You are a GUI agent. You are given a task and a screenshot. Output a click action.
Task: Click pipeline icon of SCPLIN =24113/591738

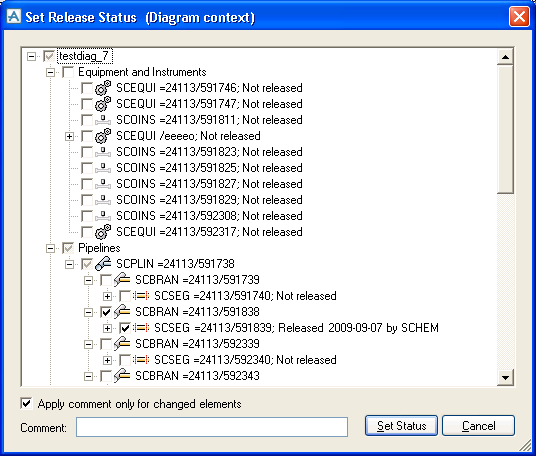[103, 264]
